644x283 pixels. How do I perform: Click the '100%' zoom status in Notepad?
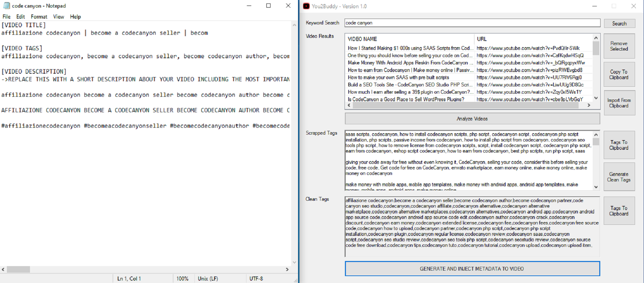click(182, 279)
